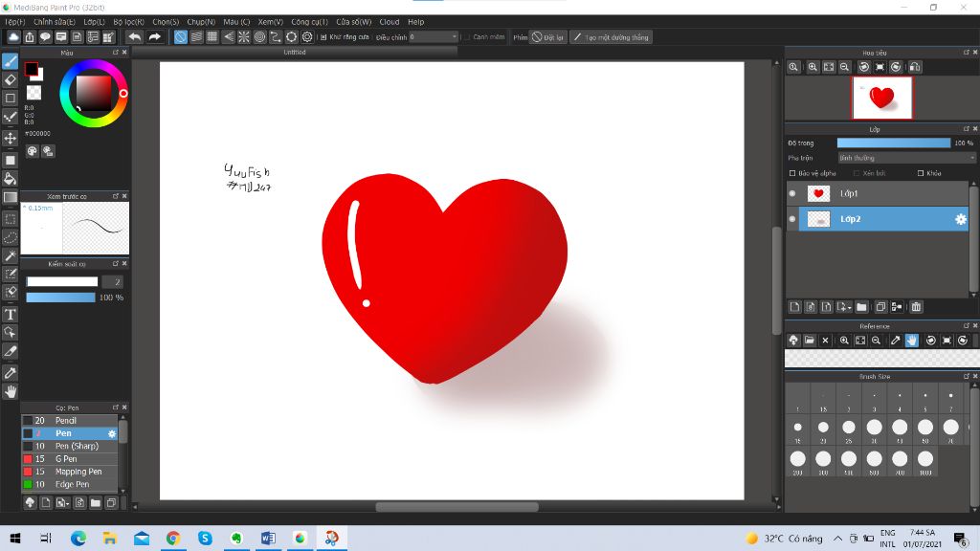The width and height of the screenshot is (980, 551).
Task: Zoom in on Navigator panel
Action: (813, 67)
